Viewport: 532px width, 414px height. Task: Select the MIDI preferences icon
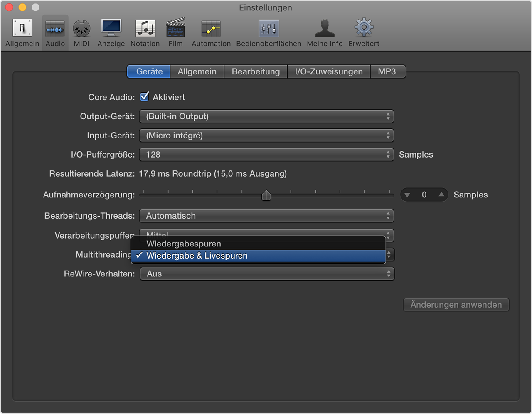tap(81, 29)
